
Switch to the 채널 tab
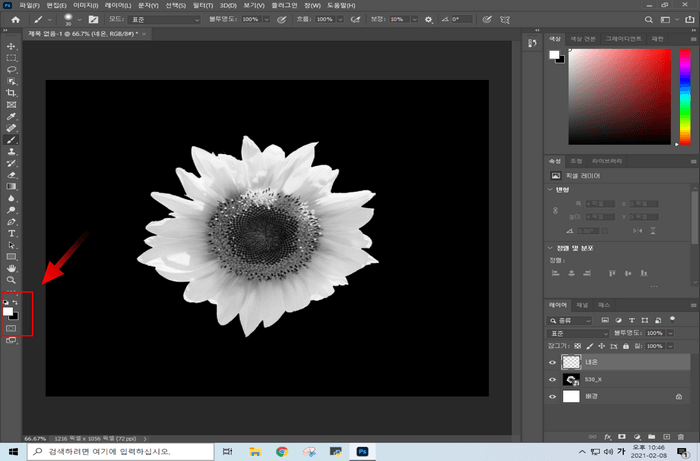point(581,303)
